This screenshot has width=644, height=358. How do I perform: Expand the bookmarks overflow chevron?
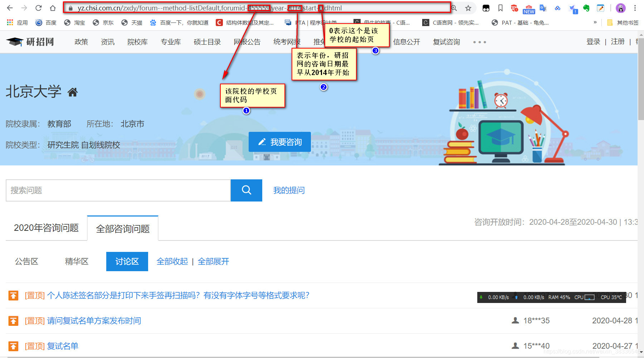(595, 22)
